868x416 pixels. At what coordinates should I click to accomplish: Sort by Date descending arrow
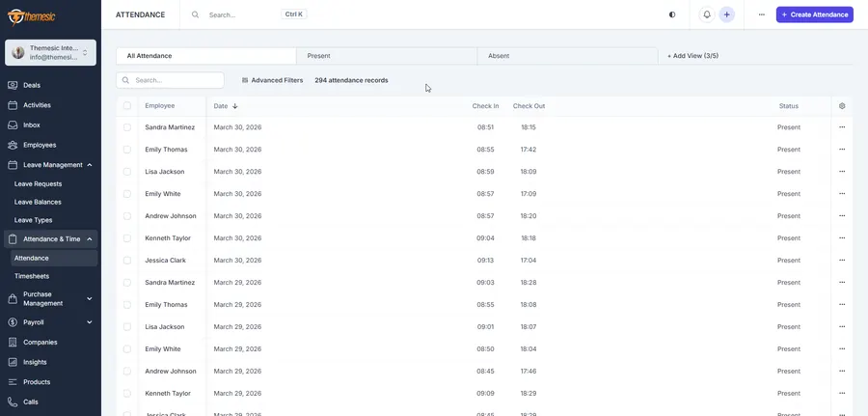[234, 106]
